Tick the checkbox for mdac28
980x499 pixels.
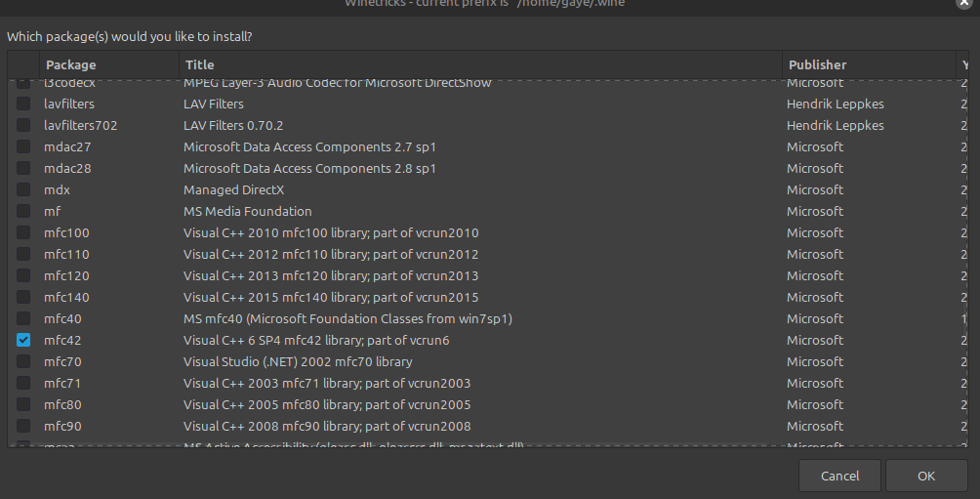pyautogui.click(x=23, y=169)
